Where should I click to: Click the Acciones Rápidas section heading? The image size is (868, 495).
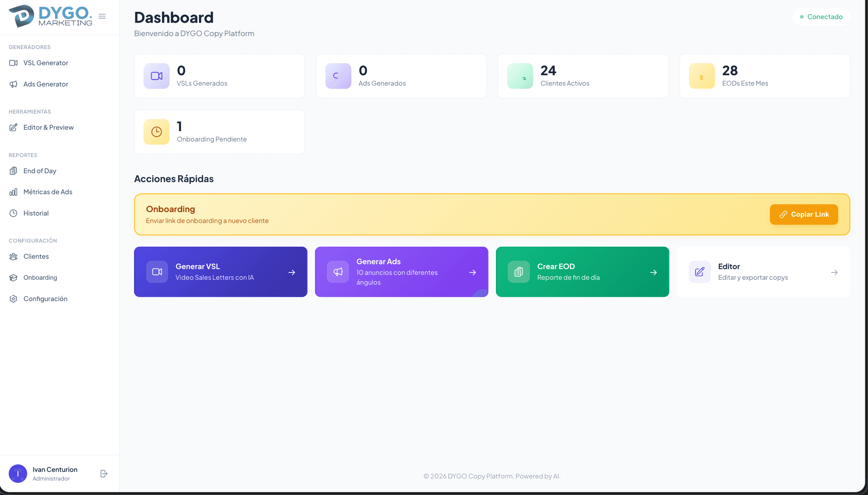pos(174,179)
